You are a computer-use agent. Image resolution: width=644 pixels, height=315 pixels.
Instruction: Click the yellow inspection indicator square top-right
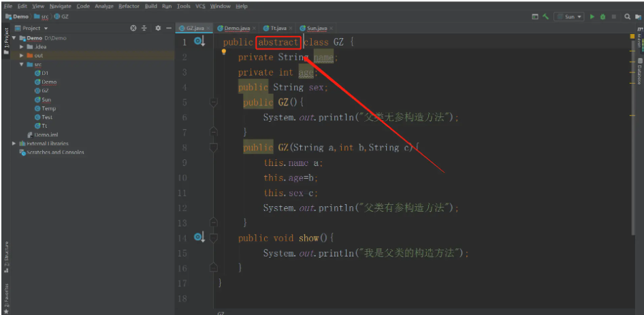(x=632, y=36)
